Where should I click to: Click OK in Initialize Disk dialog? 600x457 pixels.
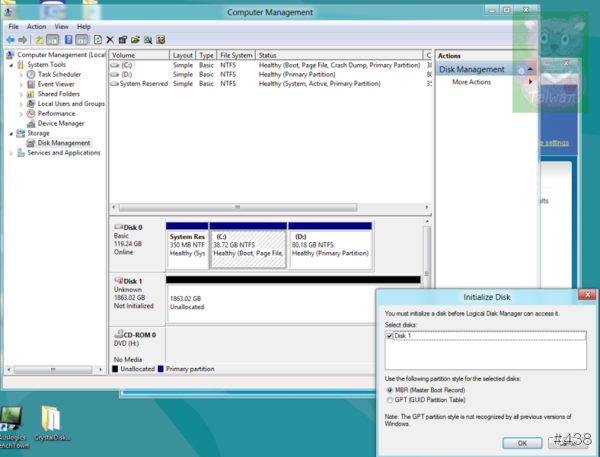coord(522,441)
